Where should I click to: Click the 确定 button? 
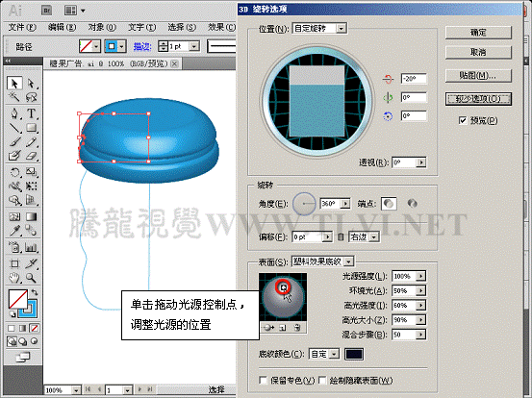tap(478, 33)
